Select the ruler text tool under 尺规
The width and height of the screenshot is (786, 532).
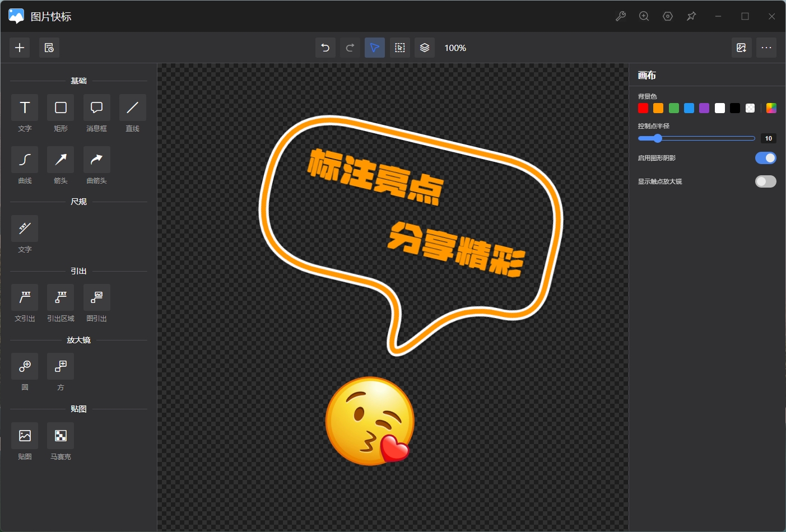(x=25, y=228)
